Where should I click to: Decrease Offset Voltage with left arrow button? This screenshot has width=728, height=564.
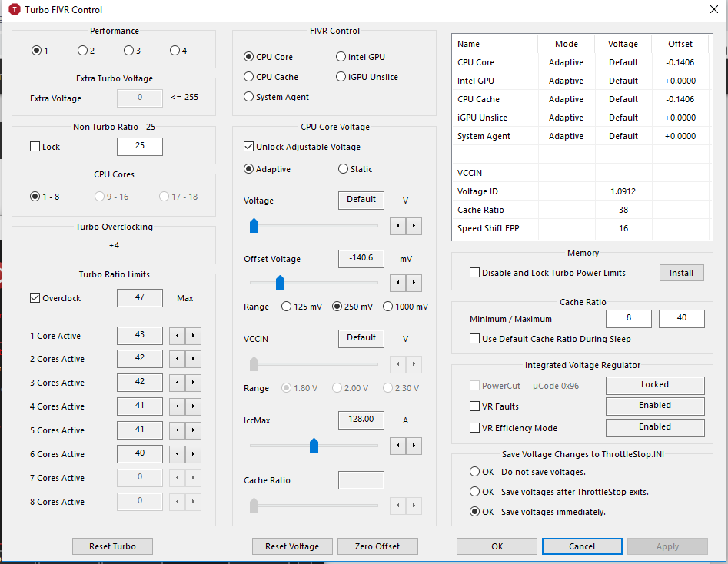398,283
